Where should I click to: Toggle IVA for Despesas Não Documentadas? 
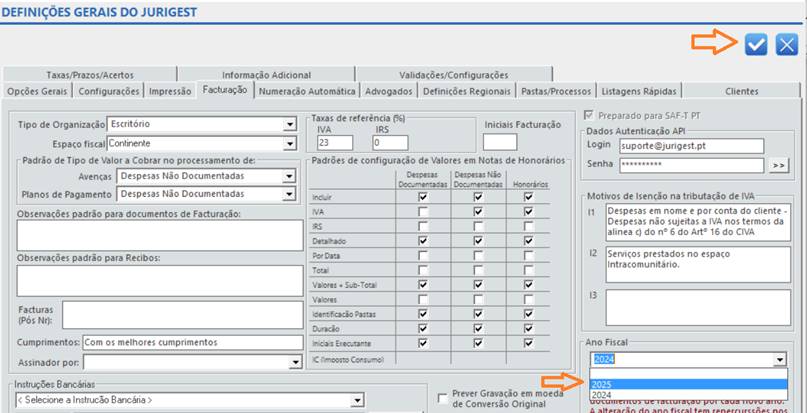coord(478,212)
